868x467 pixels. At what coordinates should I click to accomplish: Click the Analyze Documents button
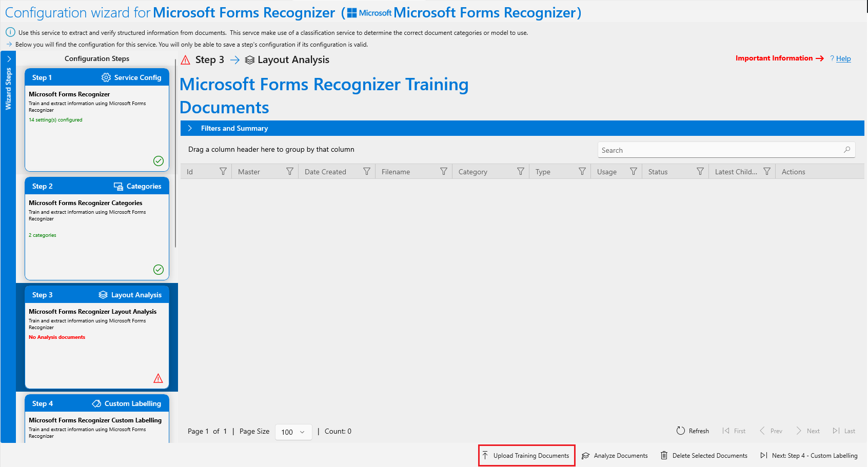(x=615, y=455)
